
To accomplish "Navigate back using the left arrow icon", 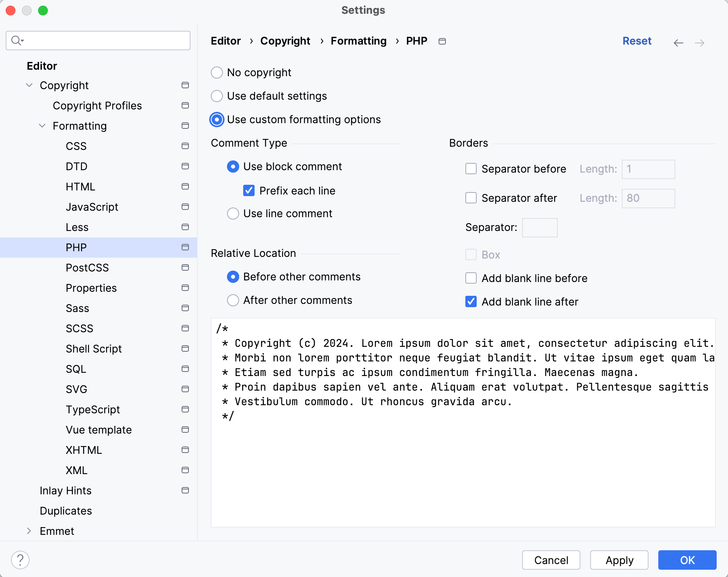I will click(678, 43).
